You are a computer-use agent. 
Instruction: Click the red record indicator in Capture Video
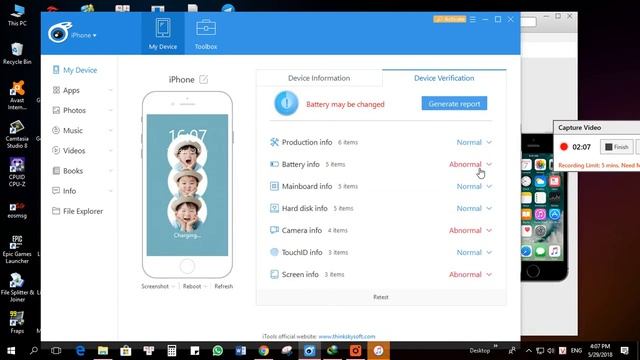[564, 147]
